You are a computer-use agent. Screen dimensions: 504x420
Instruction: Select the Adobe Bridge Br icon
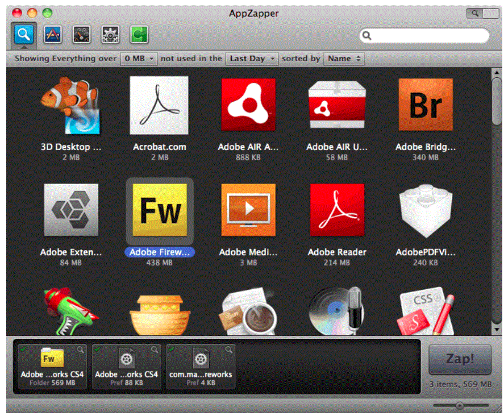[x=426, y=105]
